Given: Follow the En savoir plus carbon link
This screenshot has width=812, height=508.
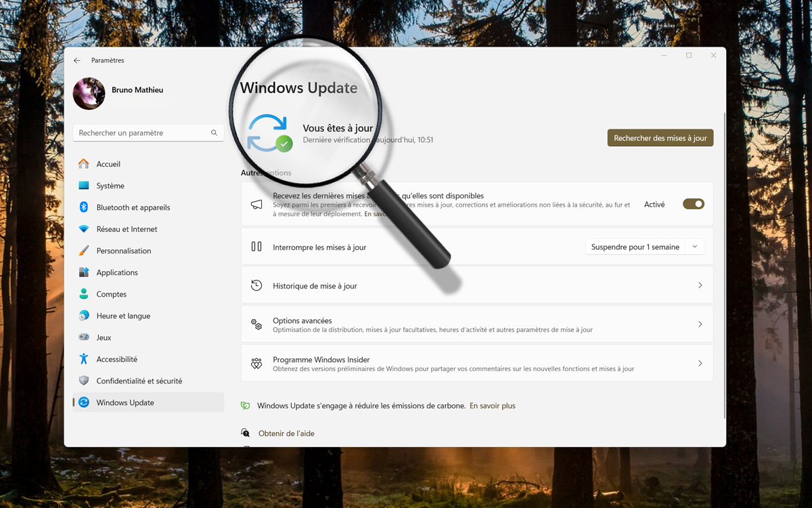Looking at the screenshot, I should click(x=493, y=406).
